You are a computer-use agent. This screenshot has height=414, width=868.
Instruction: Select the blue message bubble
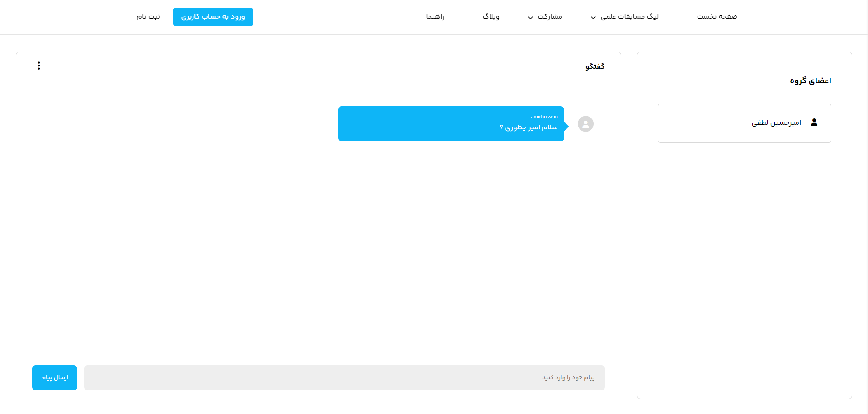tap(451, 123)
